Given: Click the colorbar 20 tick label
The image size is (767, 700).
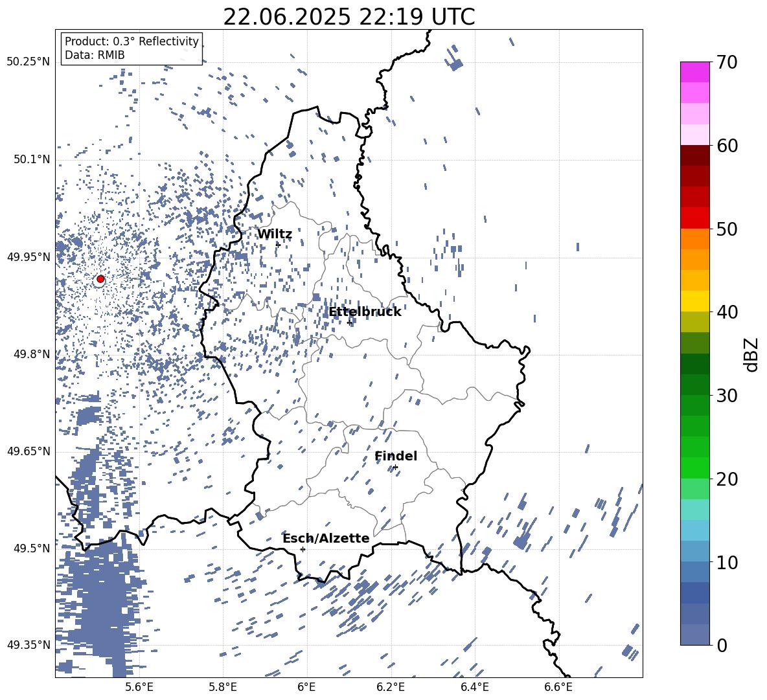Looking at the screenshot, I should [727, 479].
